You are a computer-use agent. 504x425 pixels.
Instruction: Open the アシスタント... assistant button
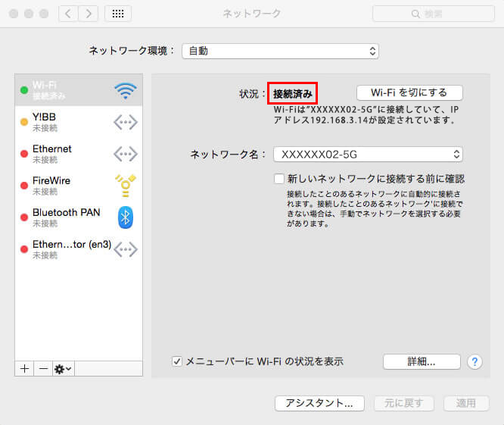[x=319, y=404]
